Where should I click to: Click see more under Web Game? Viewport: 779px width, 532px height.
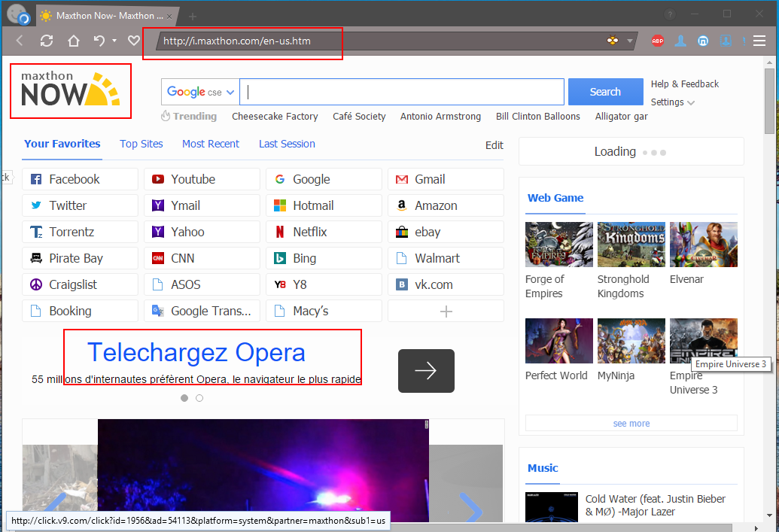(631, 423)
